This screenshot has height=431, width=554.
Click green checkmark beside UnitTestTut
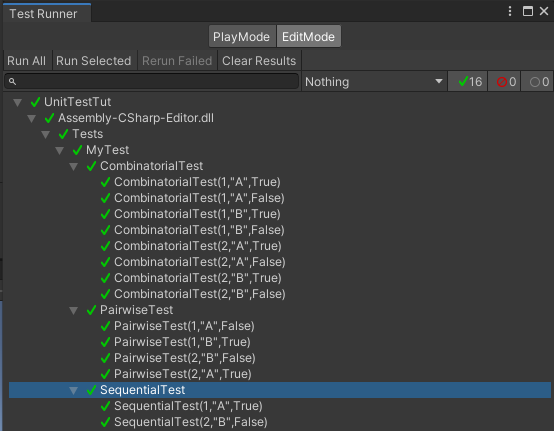35,102
